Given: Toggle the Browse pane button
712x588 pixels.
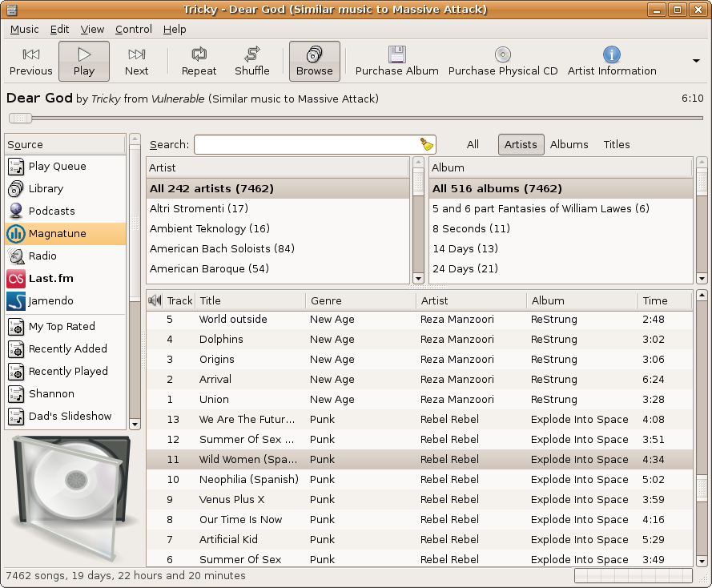Looking at the screenshot, I should click(x=314, y=62).
